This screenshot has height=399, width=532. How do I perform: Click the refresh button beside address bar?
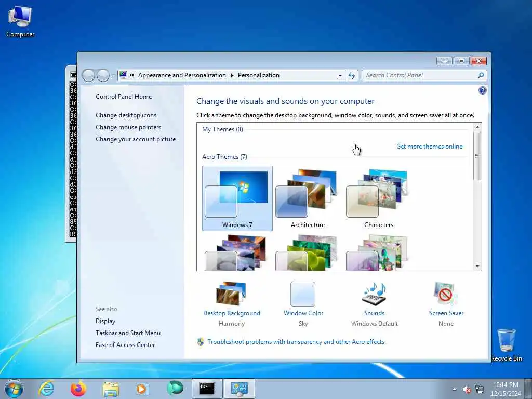pos(352,75)
